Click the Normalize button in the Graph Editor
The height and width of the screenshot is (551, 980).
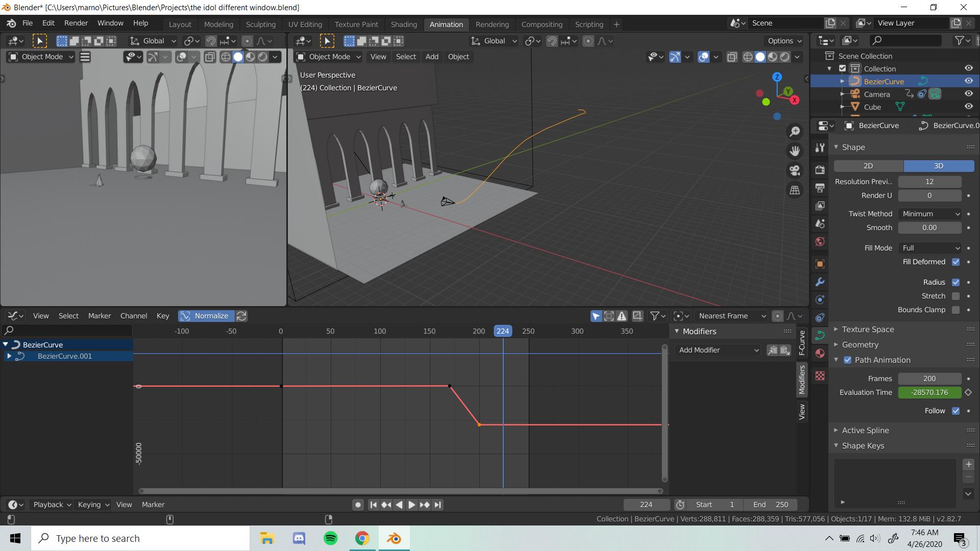pyautogui.click(x=206, y=316)
